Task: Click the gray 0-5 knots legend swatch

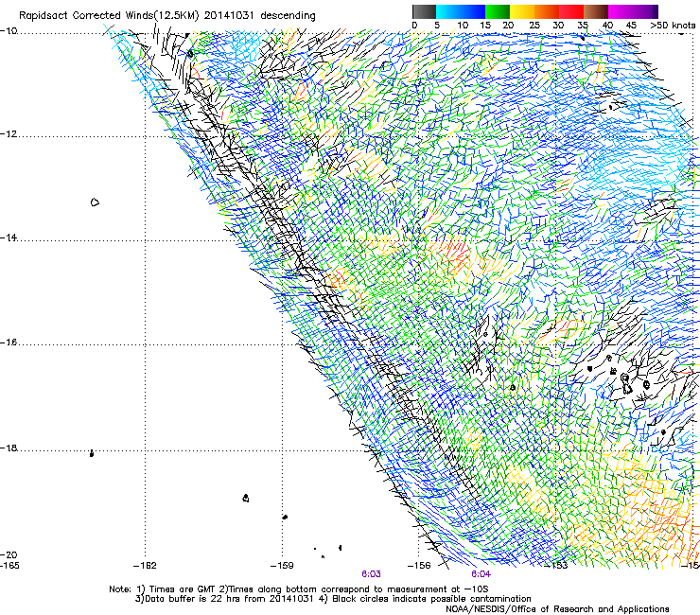Action: tap(424, 11)
